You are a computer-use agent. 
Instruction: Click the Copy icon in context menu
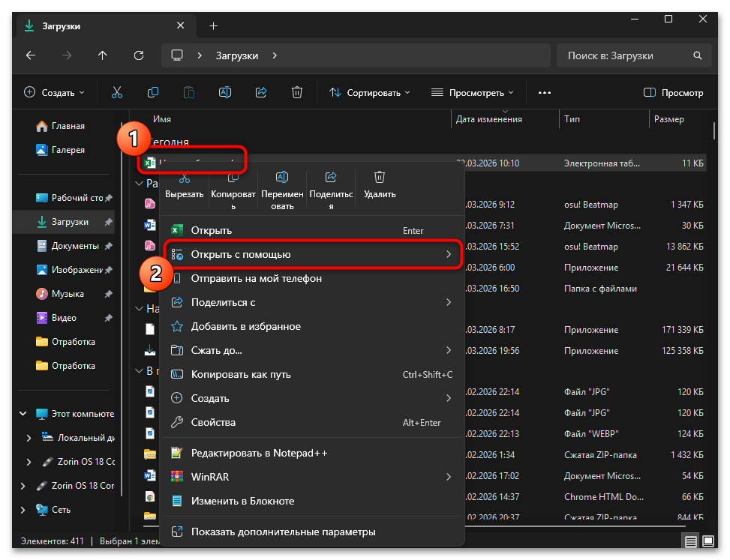pos(233,178)
